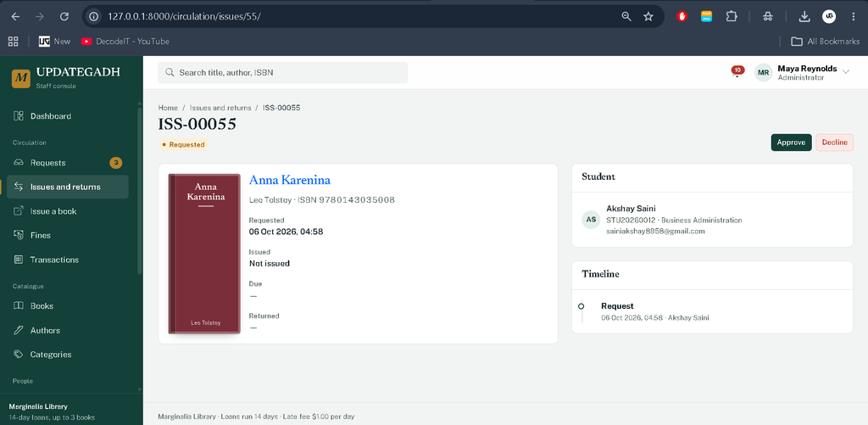Click the email sainiakshay8958@gmail.com
This screenshot has width=868, height=425.
(655, 231)
